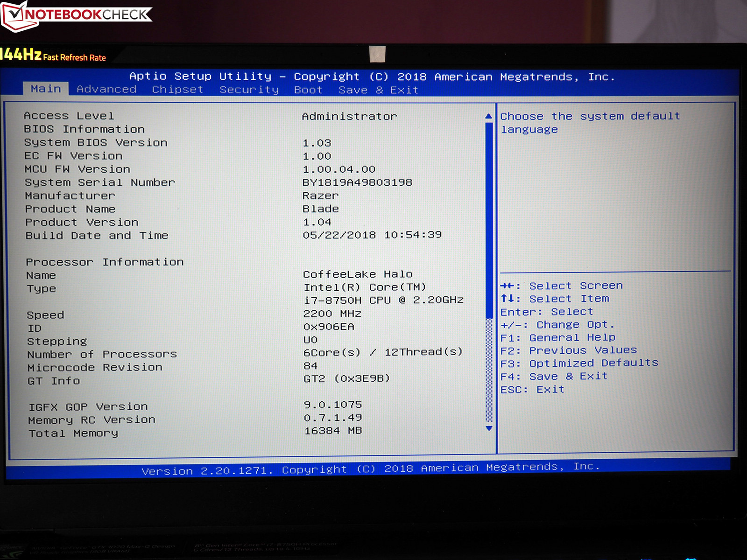Click 6Core(s) / 12Thread(s) value
Screen dimensions: 747x560
pyautogui.click(x=383, y=352)
